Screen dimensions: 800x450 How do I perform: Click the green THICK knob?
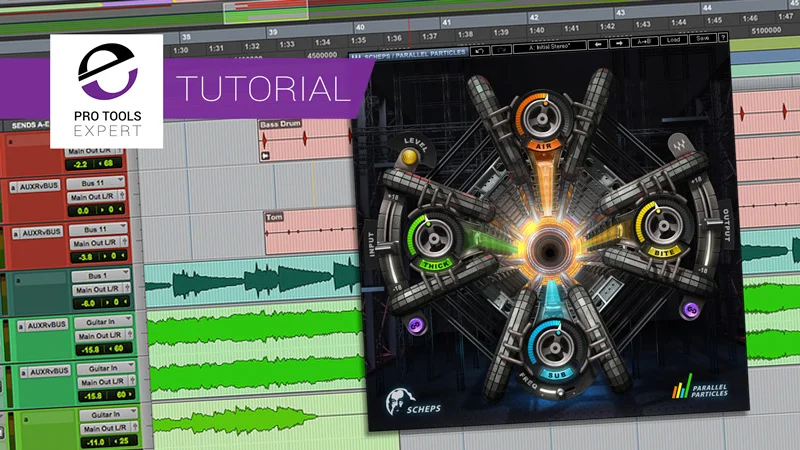click(433, 237)
